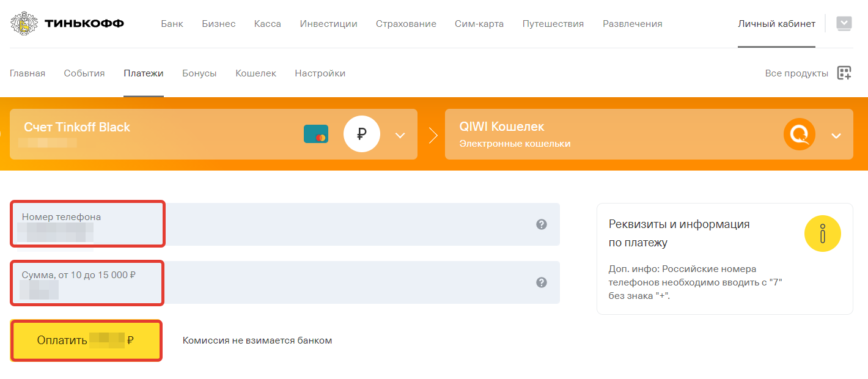Click the Оплатить button
868x379 pixels.
86,340
